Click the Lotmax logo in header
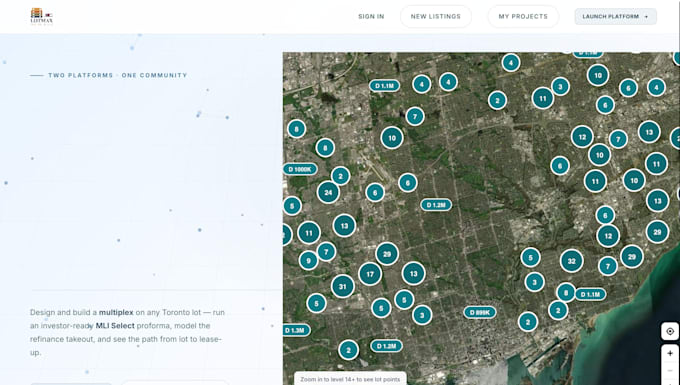Screen dimensions: 680x385 tap(42, 16)
